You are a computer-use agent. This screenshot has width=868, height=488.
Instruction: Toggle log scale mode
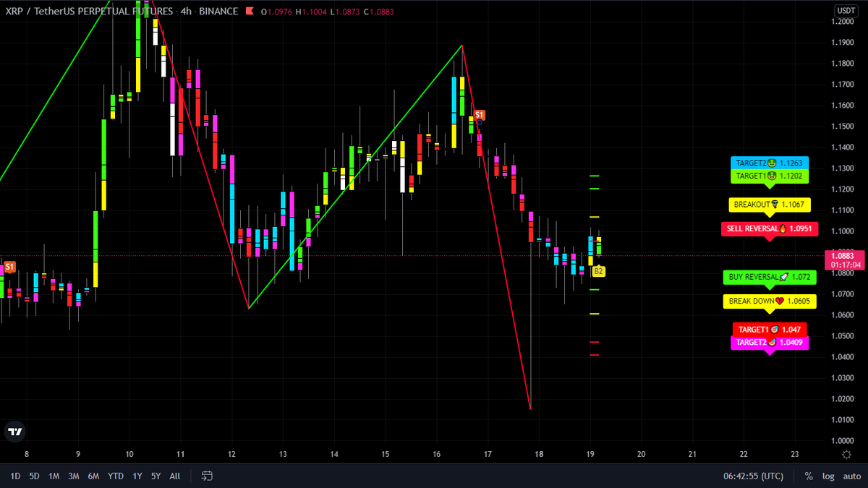[x=827, y=476]
